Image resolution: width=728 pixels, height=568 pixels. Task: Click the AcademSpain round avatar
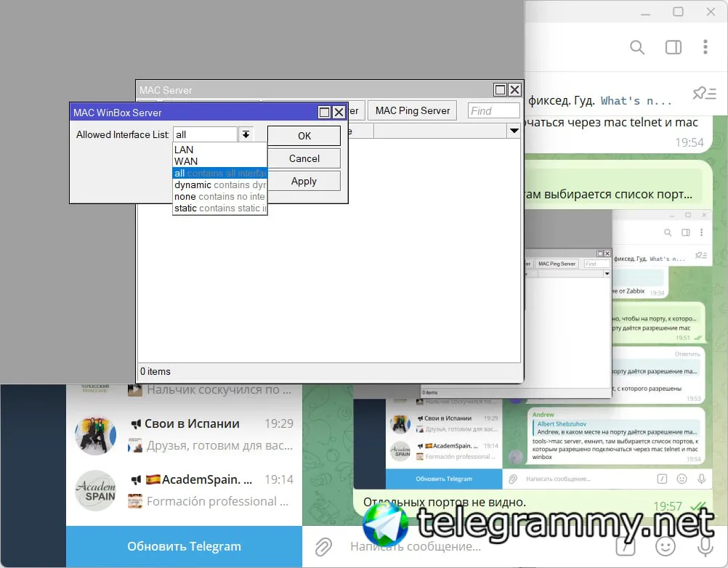(95, 490)
